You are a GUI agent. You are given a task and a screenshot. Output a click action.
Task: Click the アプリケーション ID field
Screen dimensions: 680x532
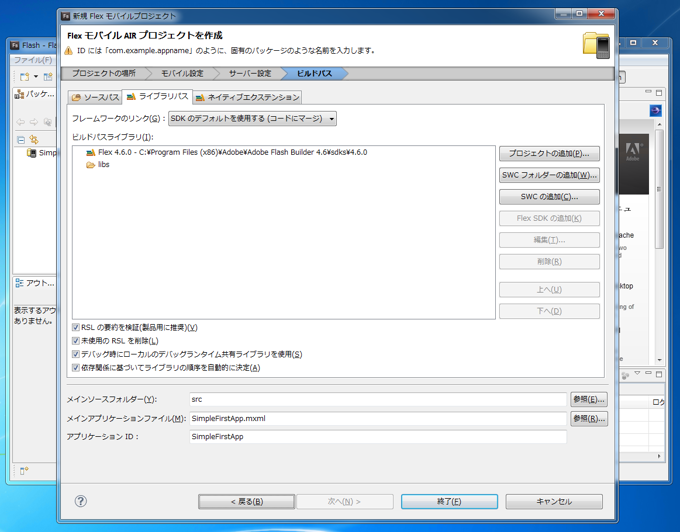[378, 437]
